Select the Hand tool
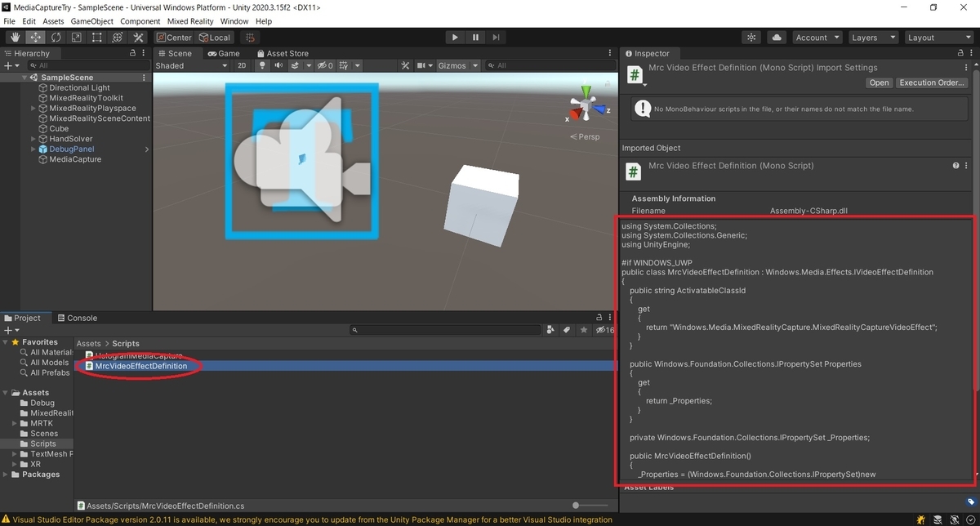The width and height of the screenshot is (980, 526). (x=16, y=38)
